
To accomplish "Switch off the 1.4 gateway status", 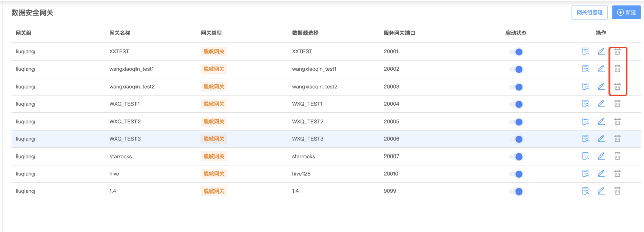I will (x=516, y=191).
